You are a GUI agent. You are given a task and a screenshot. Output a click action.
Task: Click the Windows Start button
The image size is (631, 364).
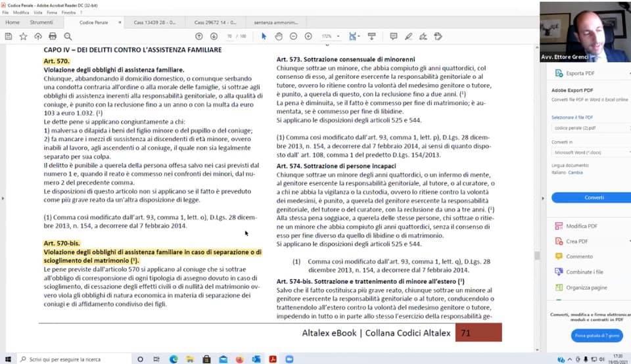coord(8,359)
